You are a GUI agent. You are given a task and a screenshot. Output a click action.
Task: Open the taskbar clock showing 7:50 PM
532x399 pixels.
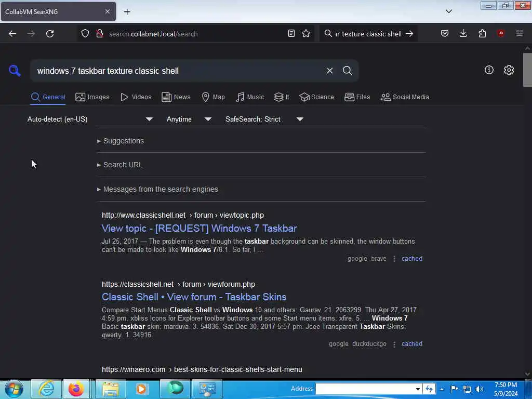click(506, 389)
